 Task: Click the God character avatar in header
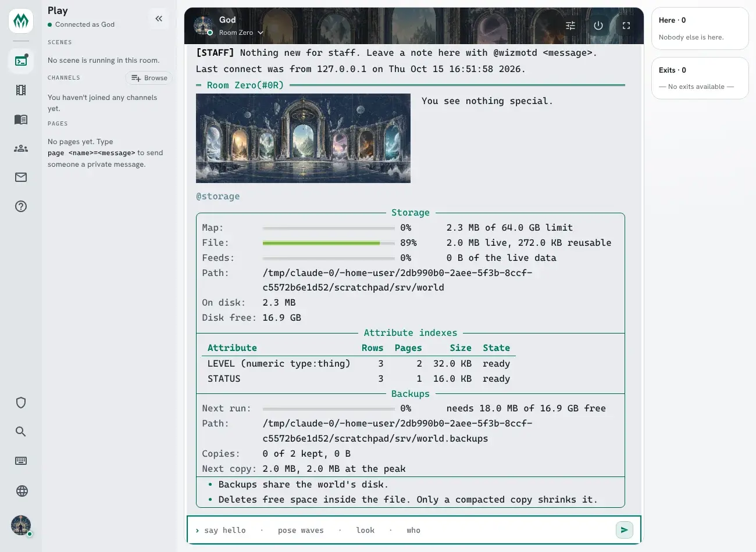click(204, 26)
